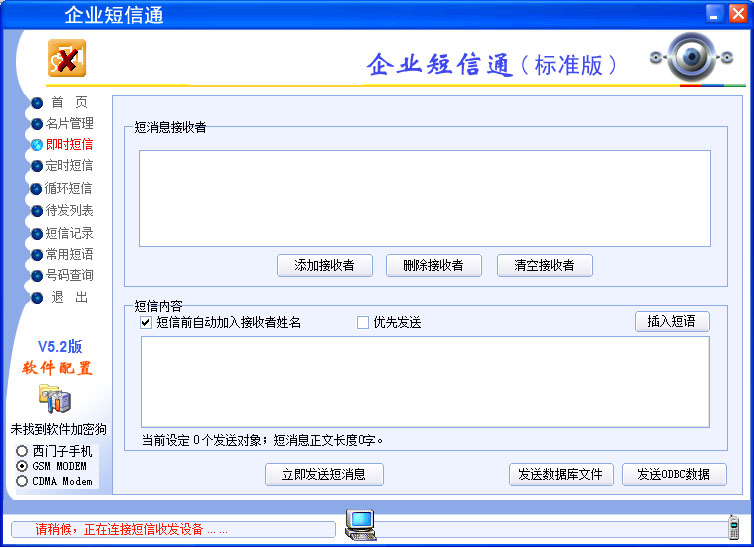
Task: Click the red X logo icon
Action: tap(66, 59)
